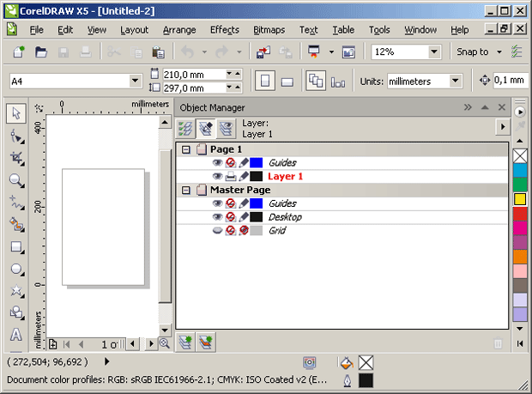Open the Application launcher icon
The width and height of the screenshot is (532, 394).
314,52
